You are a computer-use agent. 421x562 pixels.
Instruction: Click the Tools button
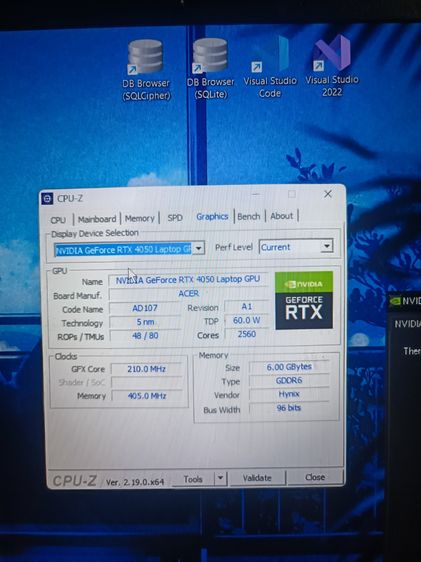click(x=193, y=479)
